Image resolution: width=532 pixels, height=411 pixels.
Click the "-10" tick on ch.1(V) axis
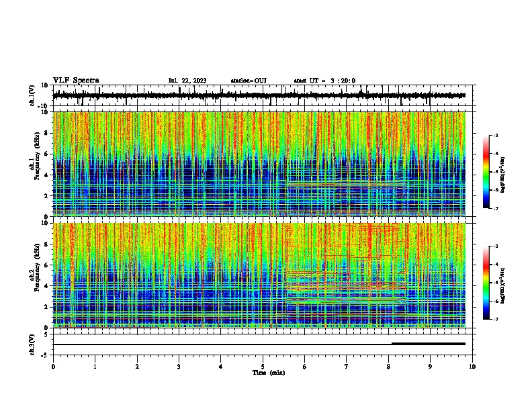coord(44,106)
